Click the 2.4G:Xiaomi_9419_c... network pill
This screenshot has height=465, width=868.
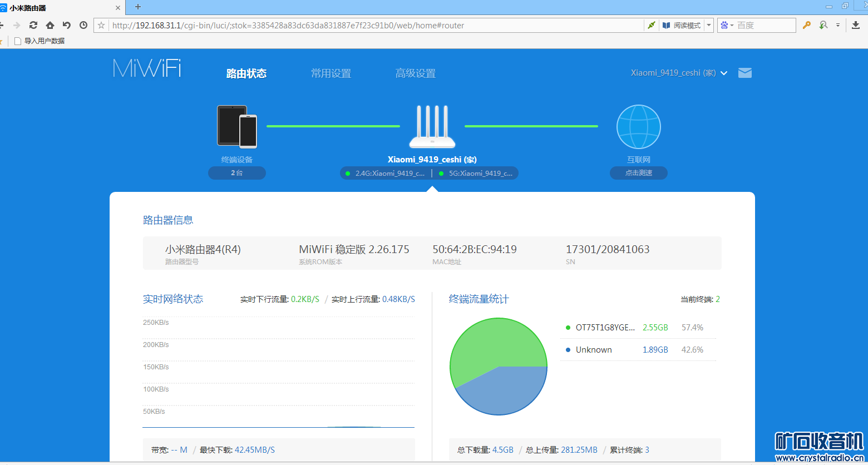click(385, 173)
